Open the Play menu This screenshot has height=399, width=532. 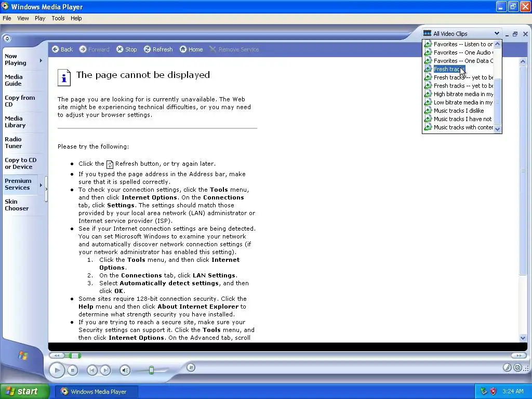coord(40,18)
